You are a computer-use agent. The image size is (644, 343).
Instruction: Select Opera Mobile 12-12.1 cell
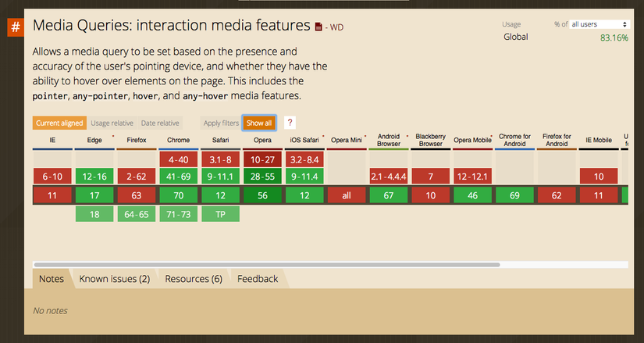pos(472,177)
